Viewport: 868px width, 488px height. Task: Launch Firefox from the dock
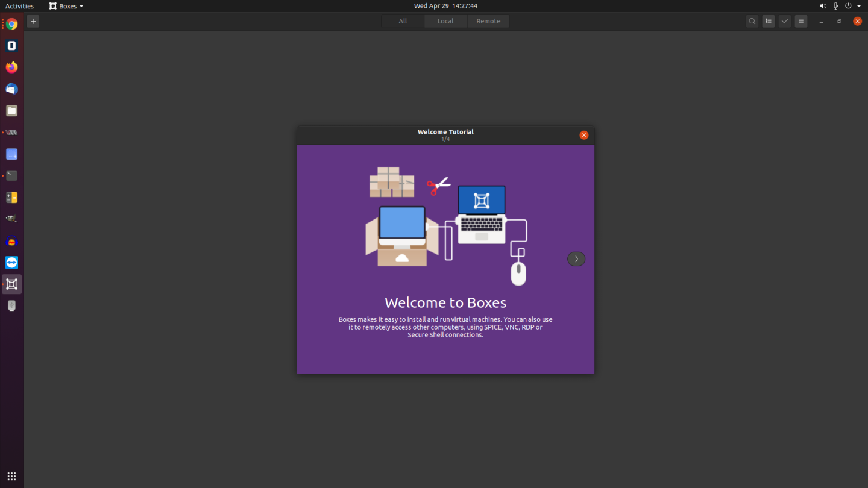11,67
